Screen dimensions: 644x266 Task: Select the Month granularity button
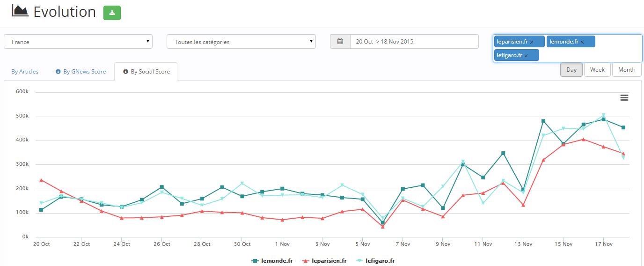tap(626, 70)
